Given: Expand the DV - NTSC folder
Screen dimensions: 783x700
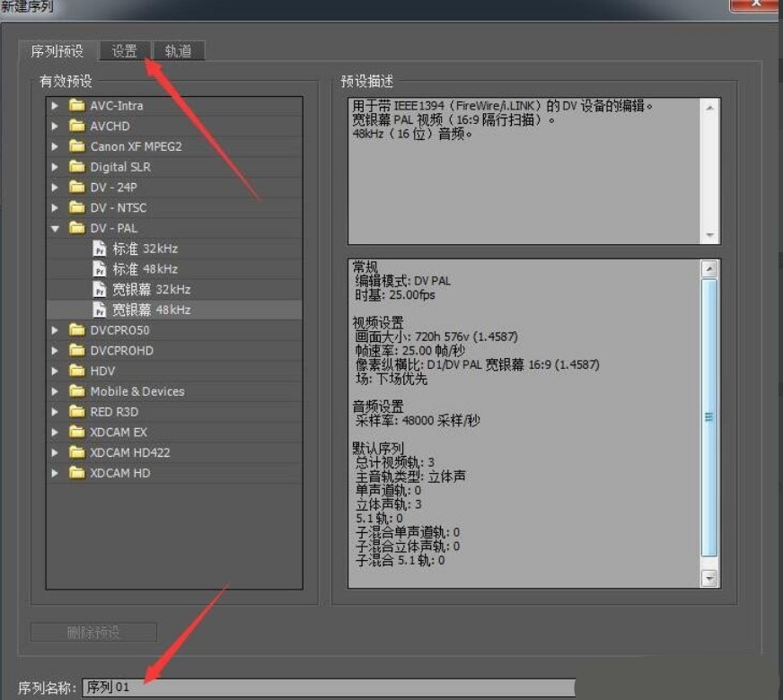Looking at the screenshot, I should click(55, 207).
